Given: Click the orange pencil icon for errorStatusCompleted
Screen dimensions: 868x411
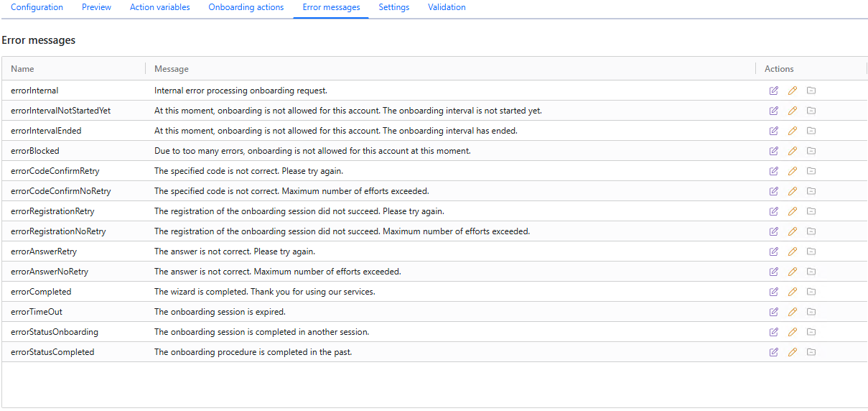Looking at the screenshot, I should click(x=793, y=352).
